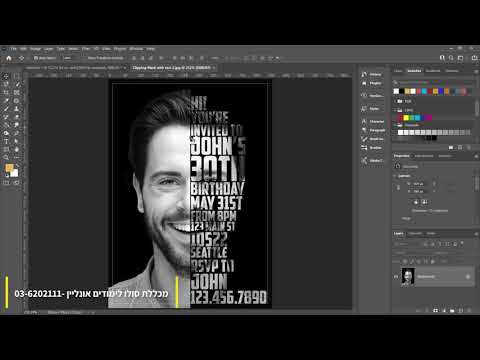Viewport: 480px width, 360px height.
Task: Switch to the Gradients tab
Action: (x=433, y=71)
